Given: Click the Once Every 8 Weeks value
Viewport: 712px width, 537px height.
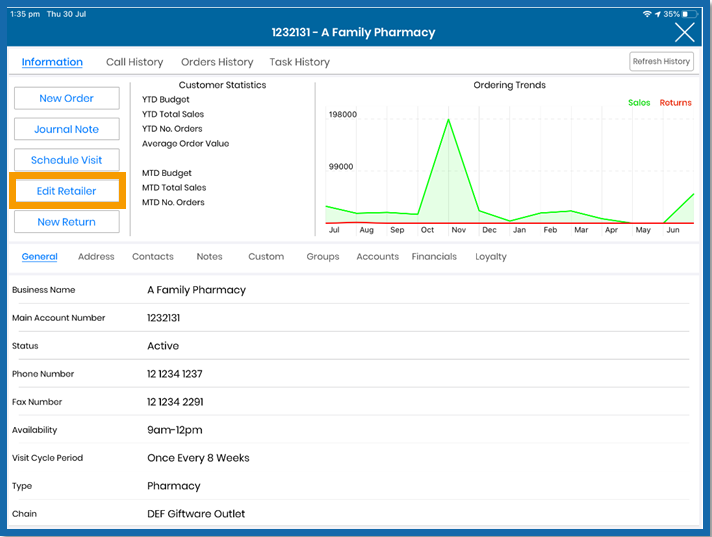Looking at the screenshot, I should 198,458.
